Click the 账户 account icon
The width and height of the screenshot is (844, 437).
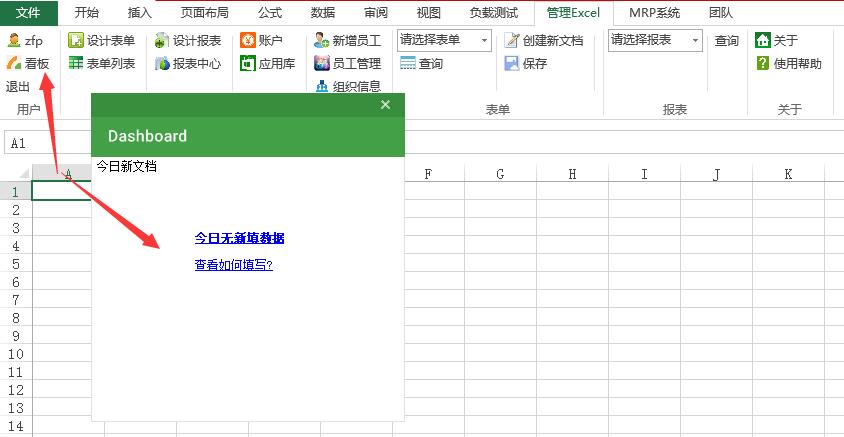coord(248,41)
